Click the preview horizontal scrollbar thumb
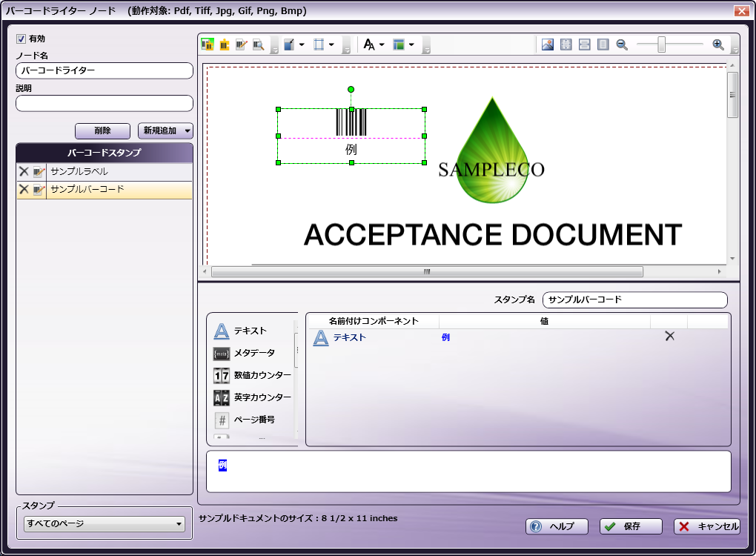 click(427, 272)
